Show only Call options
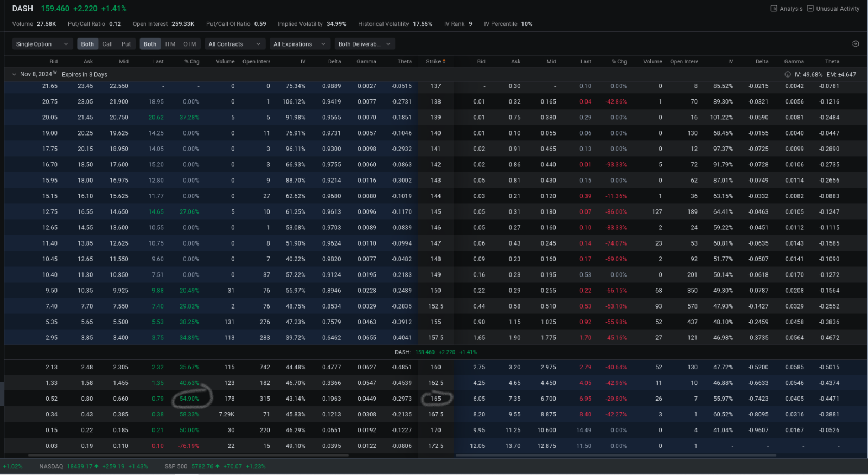Image resolution: width=868 pixels, height=475 pixels. click(107, 44)
